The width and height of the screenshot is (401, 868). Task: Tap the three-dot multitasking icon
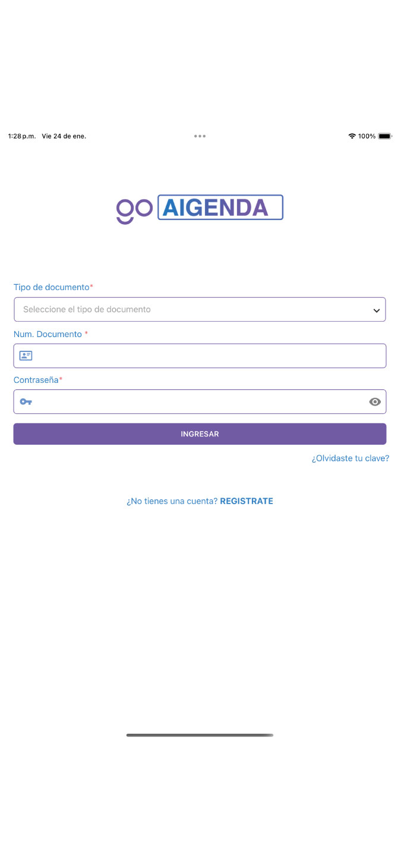[x=200, y=136]
